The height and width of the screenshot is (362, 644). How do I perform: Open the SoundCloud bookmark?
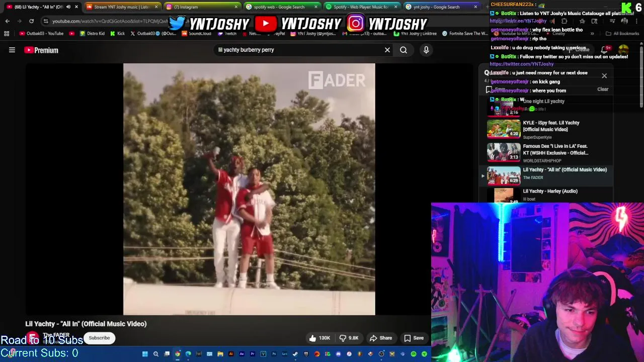197,34
